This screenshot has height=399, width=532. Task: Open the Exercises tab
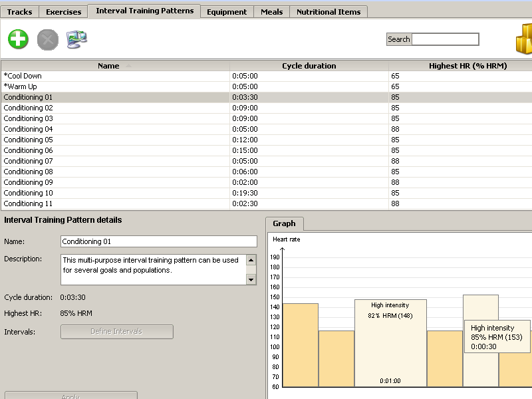coord(63,12)
